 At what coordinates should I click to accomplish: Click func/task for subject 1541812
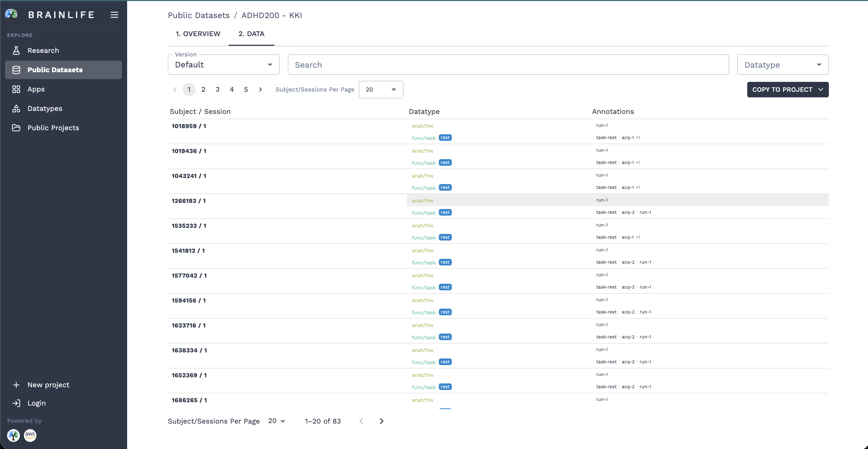point(424,263)
